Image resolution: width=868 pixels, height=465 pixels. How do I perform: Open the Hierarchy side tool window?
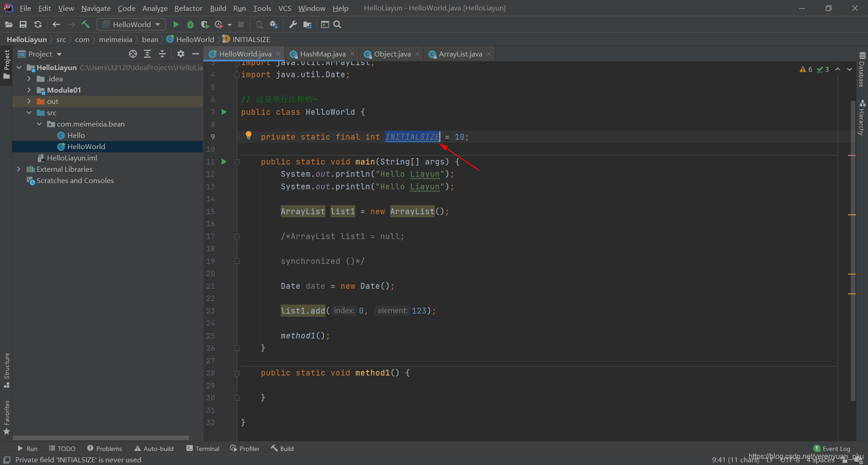click(862, 117)
